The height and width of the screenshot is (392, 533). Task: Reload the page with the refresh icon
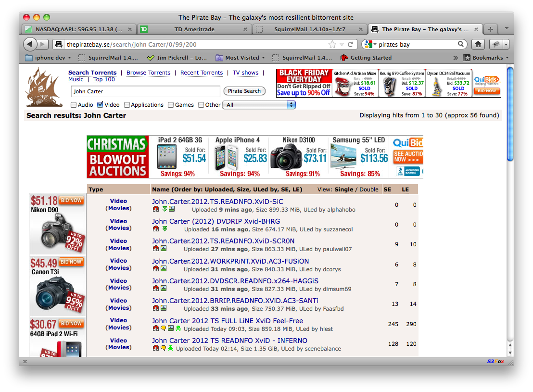pyautogui.click(x=351, y=44)
